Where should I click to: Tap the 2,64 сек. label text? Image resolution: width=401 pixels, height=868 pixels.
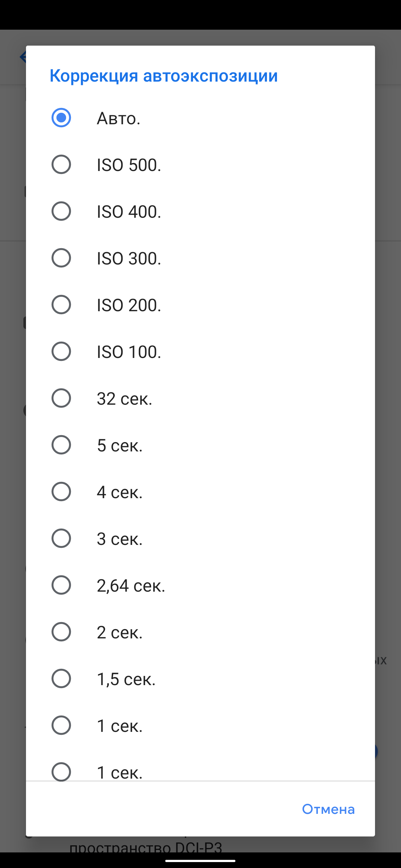coord(131,586)
